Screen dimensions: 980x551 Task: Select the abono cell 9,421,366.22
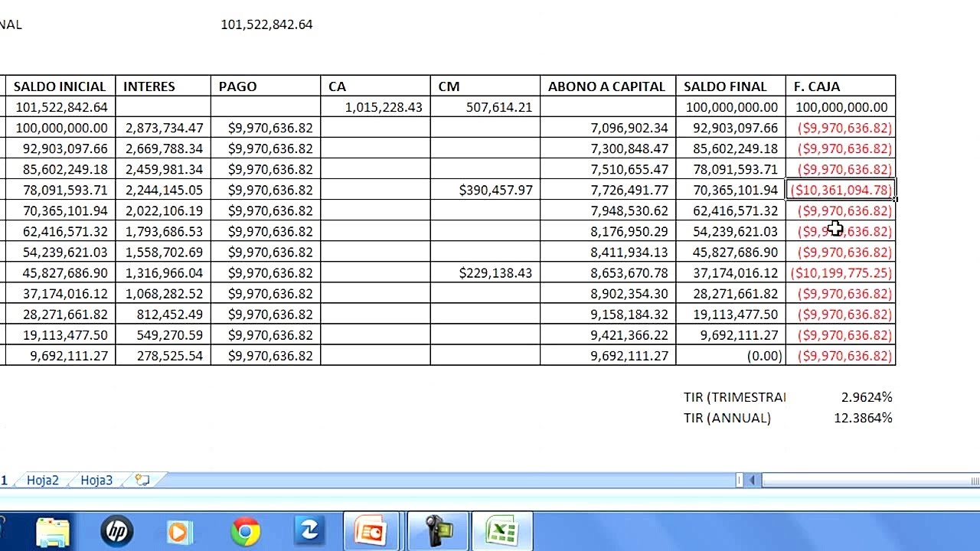point(608,334)
